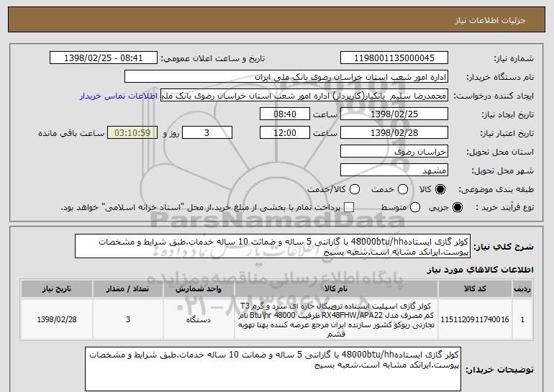Click the تعداد / مقدار column header
This screenshot has width=554, height=392.
(127, 289)
